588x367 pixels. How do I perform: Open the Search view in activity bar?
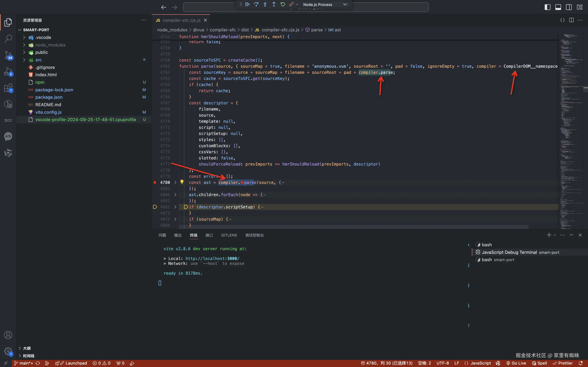8,38
